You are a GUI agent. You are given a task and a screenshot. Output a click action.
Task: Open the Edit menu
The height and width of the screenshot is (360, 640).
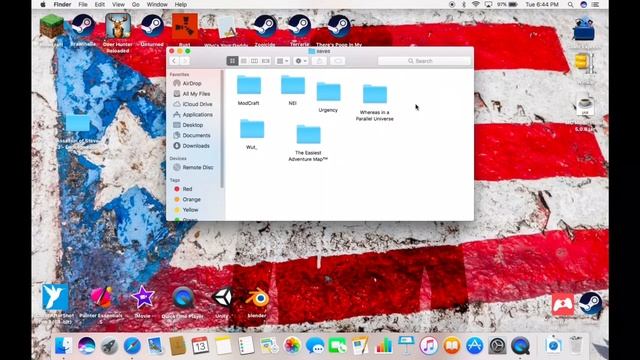(100, 4)
